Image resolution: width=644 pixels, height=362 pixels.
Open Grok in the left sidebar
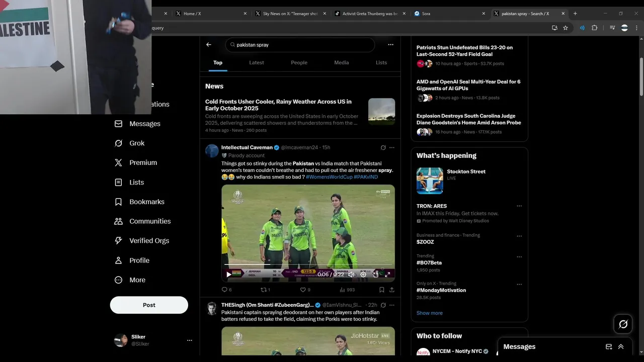(x=130, y=143)
